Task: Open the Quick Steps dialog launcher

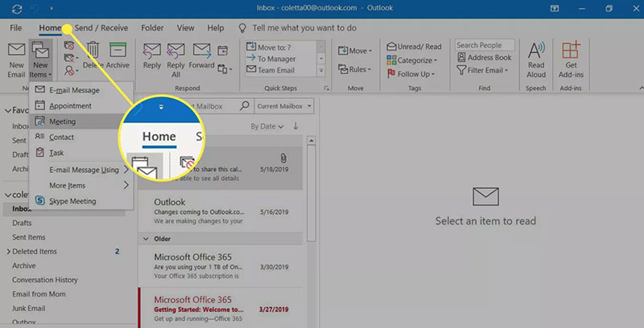Action: (327, 88)
